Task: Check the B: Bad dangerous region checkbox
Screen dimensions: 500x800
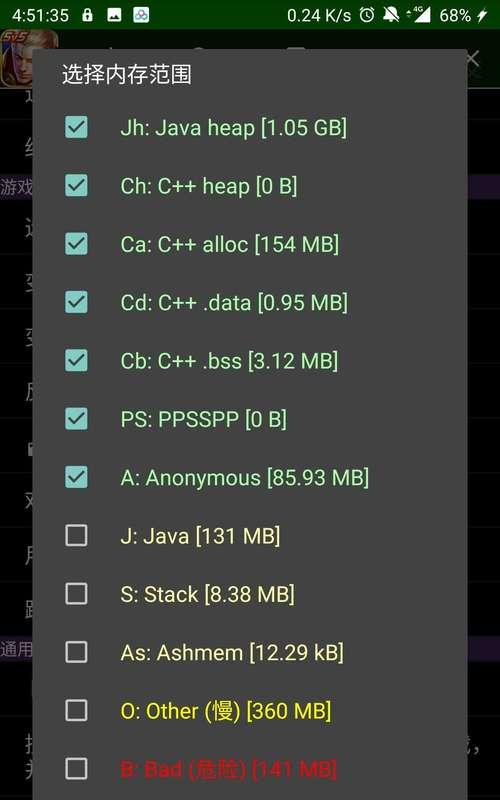Action: [76, 768]
